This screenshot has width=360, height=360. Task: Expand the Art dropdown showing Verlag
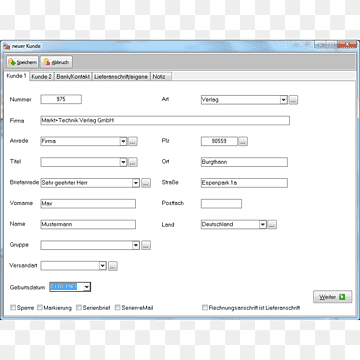[x=283, y=100]
